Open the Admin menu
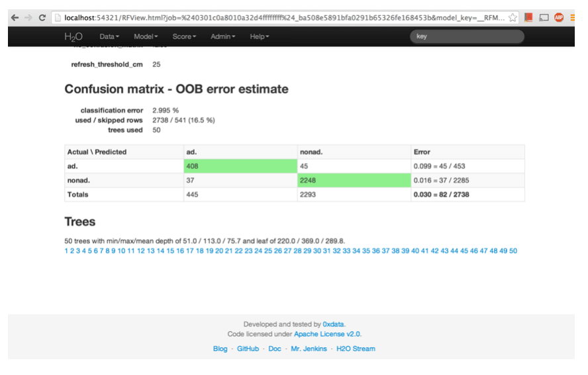This screenshot has width=588, height=375. tap(222, 36)
